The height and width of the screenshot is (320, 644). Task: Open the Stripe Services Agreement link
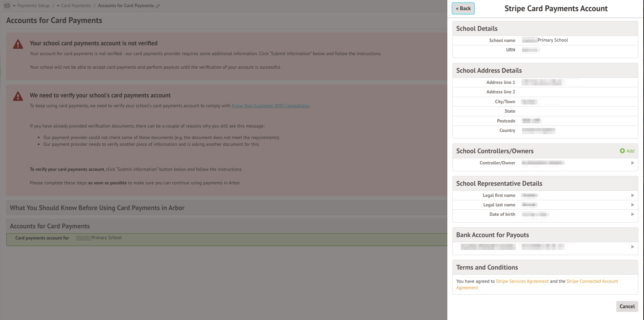click(522, 281)
